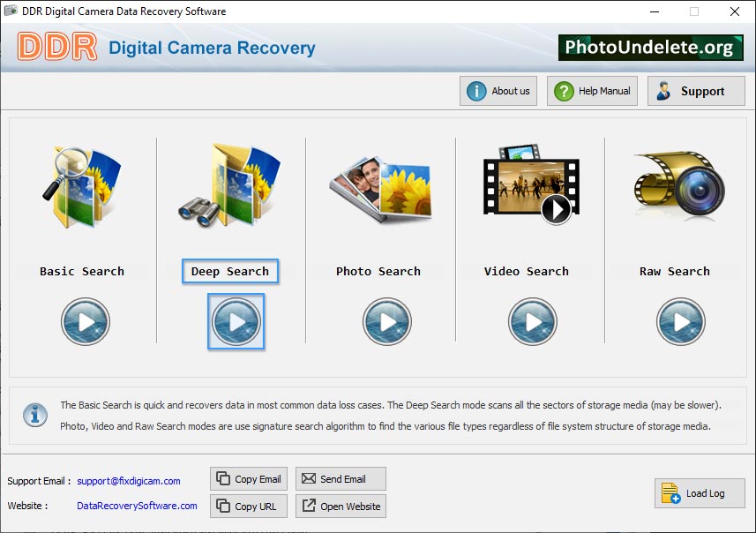This screenshot has height=533, width=756.
Task: Click the Open Website button
Action: (x=341, y=506)
